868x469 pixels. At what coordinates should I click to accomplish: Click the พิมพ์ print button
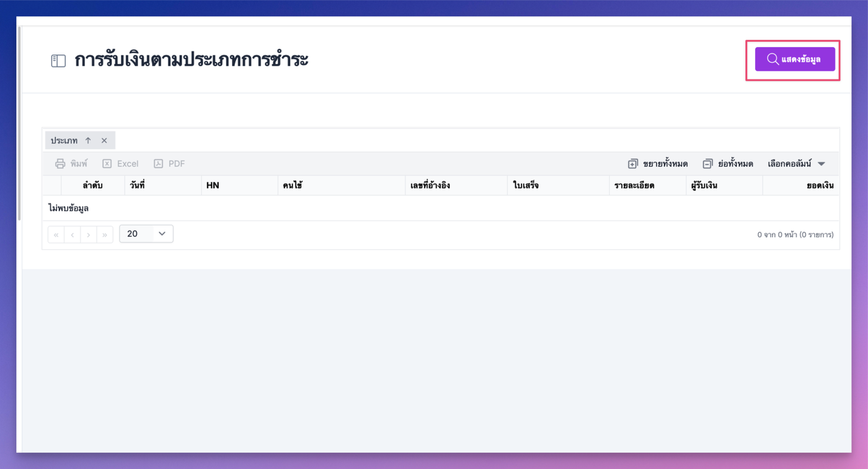coord(71,164)
